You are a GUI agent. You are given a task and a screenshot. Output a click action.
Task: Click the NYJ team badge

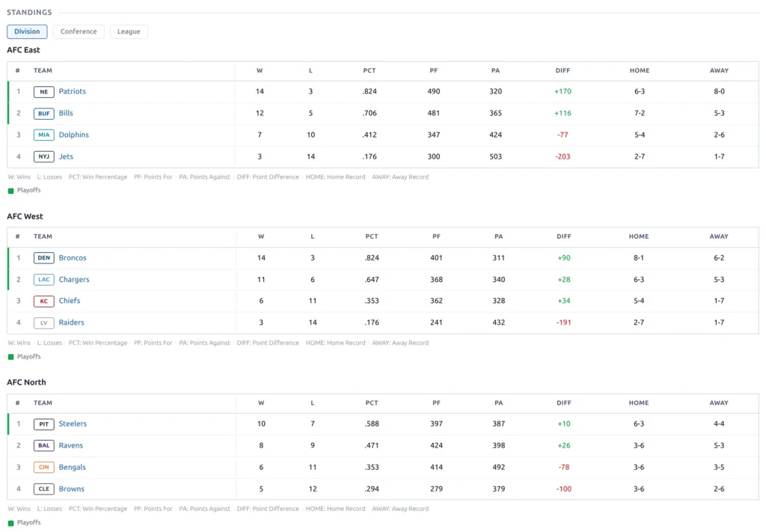(44, 157)
